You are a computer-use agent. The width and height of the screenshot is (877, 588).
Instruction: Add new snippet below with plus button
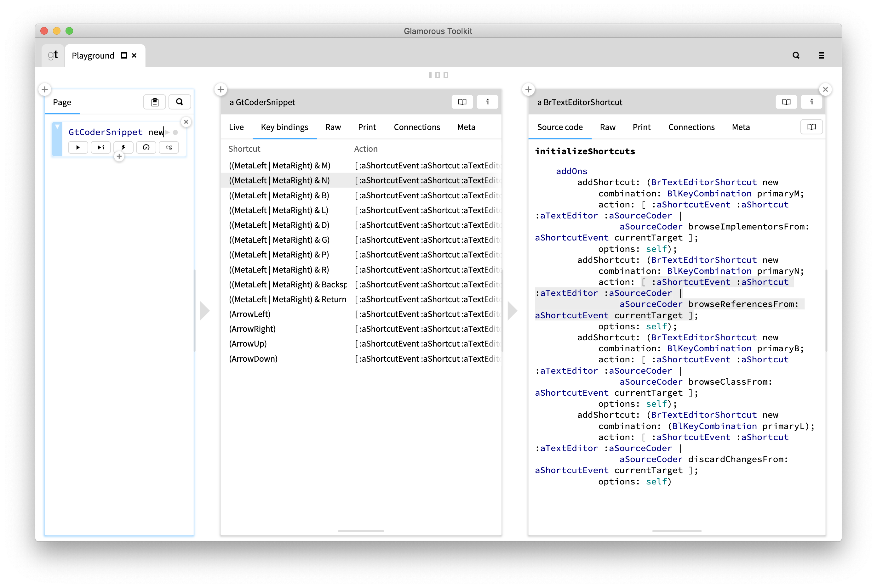tap(119, 156)
